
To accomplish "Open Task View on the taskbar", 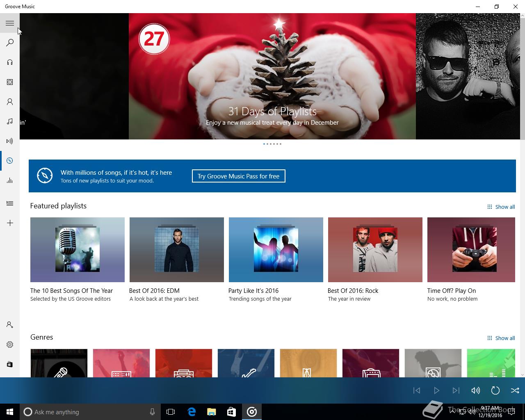I will (171, 412).
